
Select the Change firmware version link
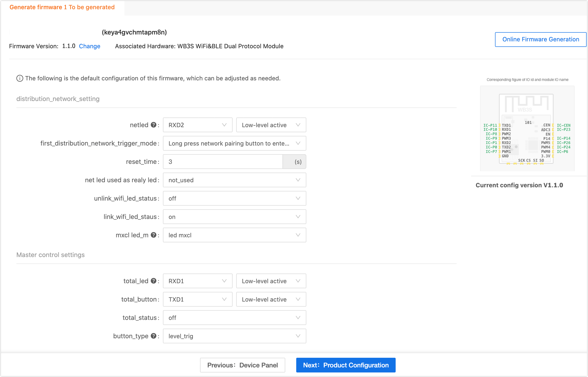90,46
